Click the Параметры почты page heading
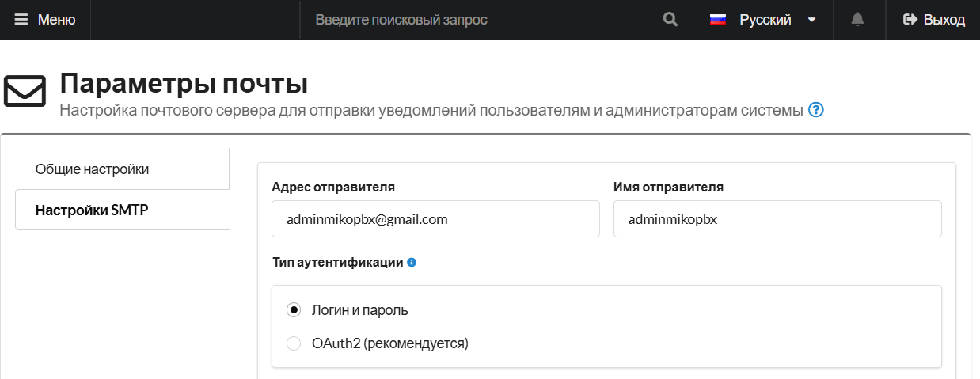The width and height of the screenshot is (980, 379). click(184, 83)
